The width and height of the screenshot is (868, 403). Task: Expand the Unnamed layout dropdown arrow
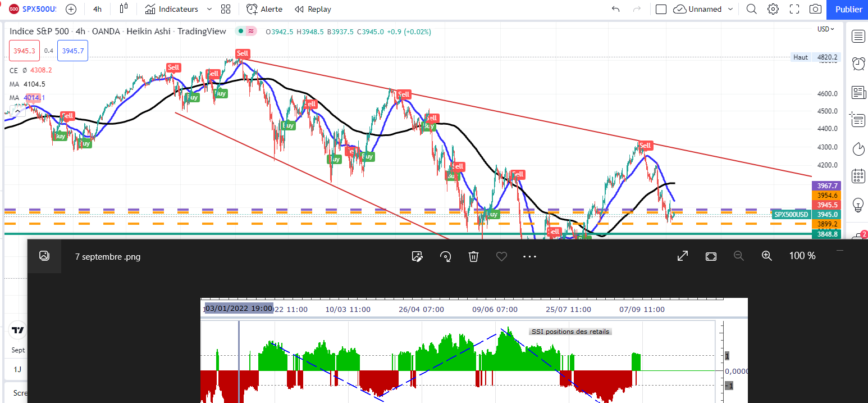point(730,9)
